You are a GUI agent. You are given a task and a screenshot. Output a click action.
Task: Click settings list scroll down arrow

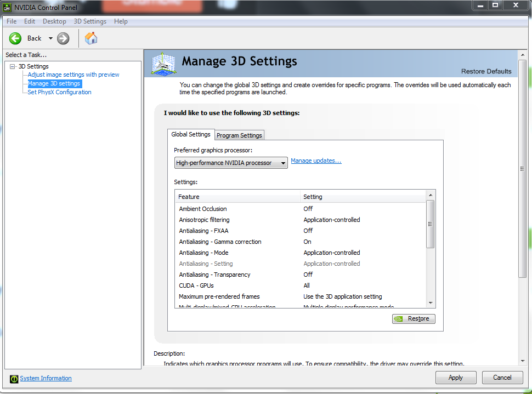430,303
